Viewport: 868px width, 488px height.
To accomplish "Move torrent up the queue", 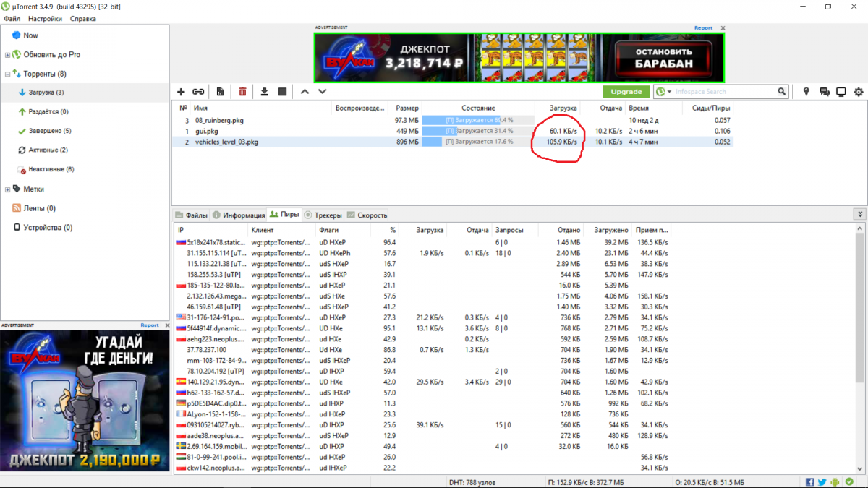I will [x=305, y=92].
